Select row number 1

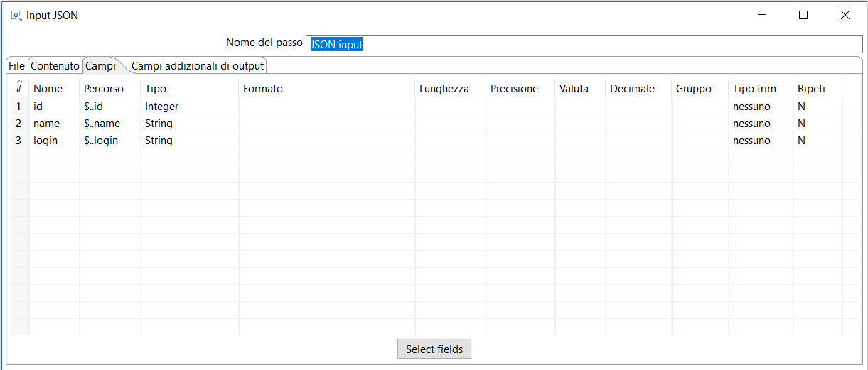coord(20,107)
